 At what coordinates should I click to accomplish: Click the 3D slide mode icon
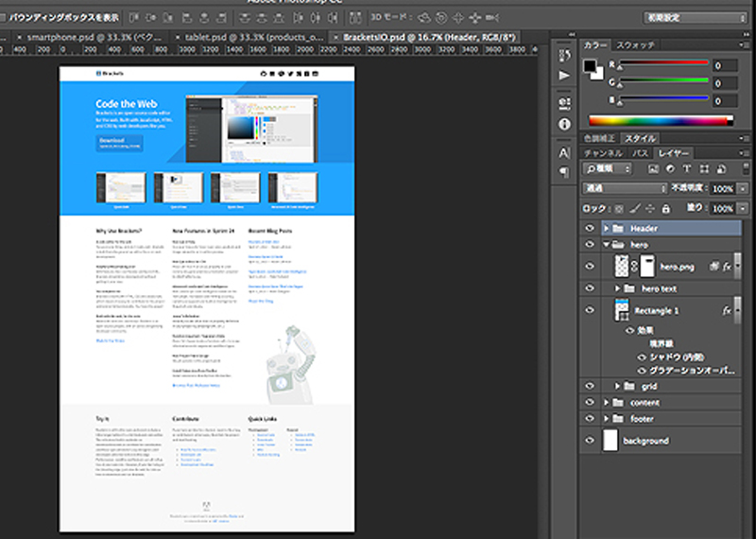(475, 18)
